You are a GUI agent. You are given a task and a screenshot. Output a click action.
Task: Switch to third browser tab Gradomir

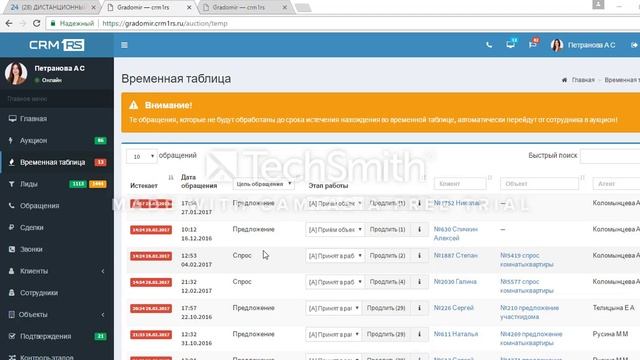245,7
